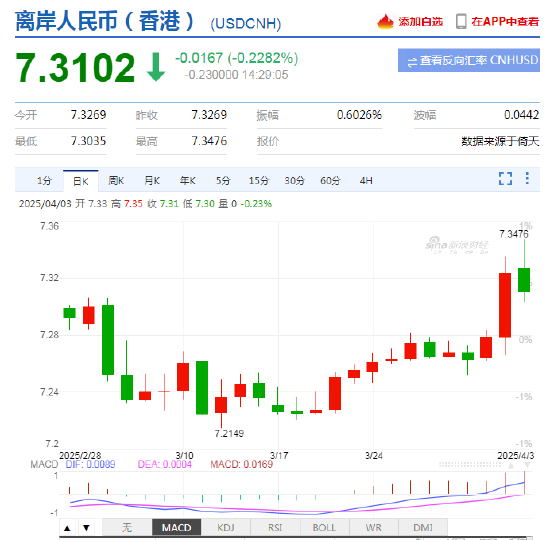This screenshot has height=540, width=550.
Task: Click the current price 7.3102
Action: pos(75,67)
